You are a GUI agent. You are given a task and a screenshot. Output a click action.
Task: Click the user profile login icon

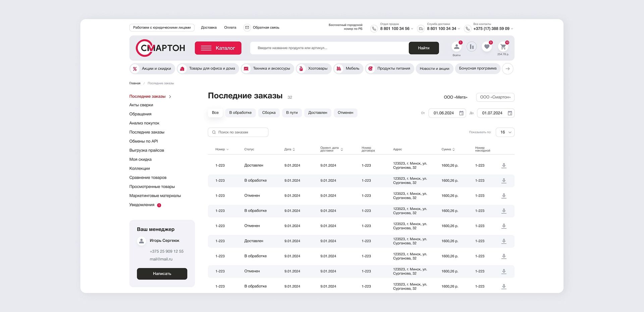[x=457, y=47]
